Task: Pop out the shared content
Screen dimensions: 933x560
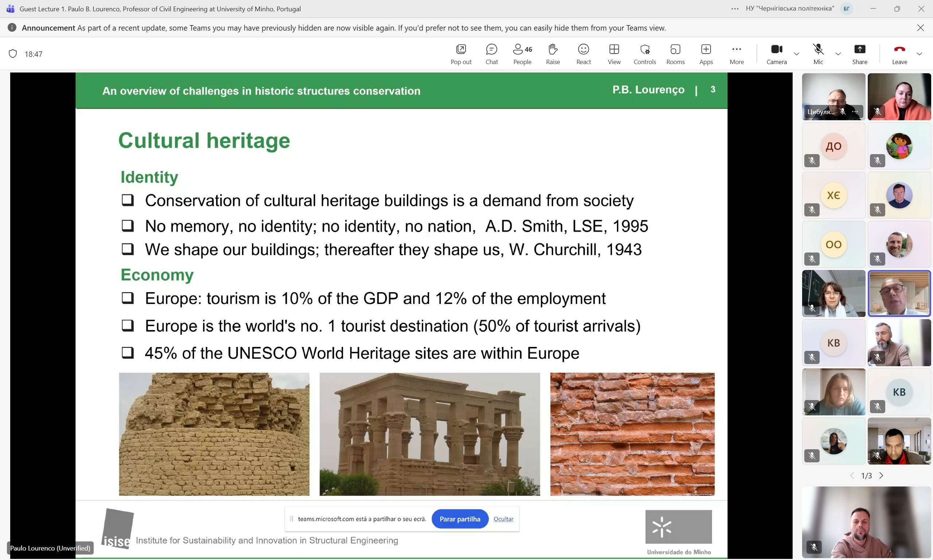Action: pyautogui.click(x=460, y=54)
